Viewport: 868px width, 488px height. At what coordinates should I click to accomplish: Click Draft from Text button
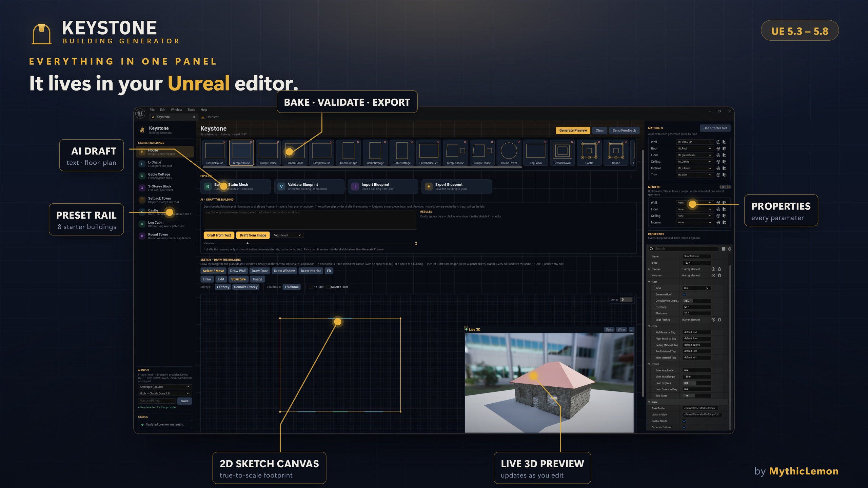219,236
